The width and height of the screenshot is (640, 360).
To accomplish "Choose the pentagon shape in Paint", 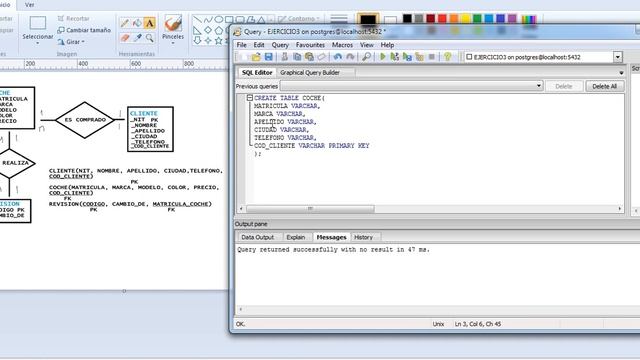I will coord(219,30).
